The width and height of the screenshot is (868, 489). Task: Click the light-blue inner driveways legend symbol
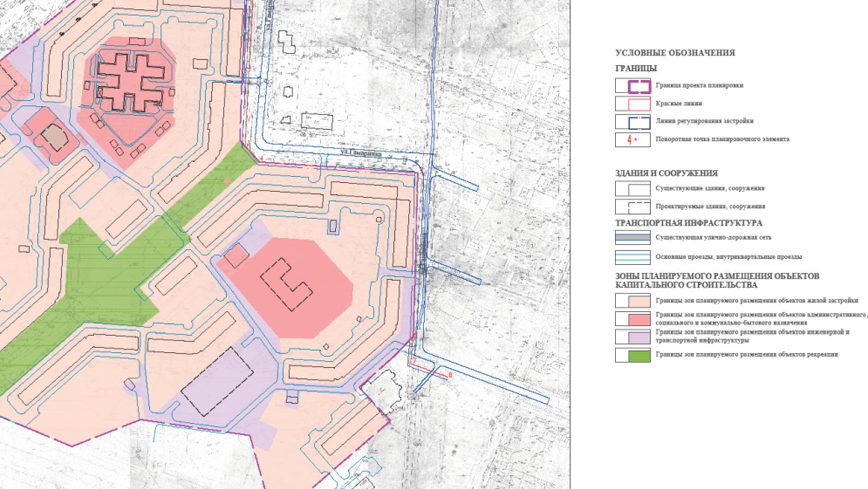point(632,257)
